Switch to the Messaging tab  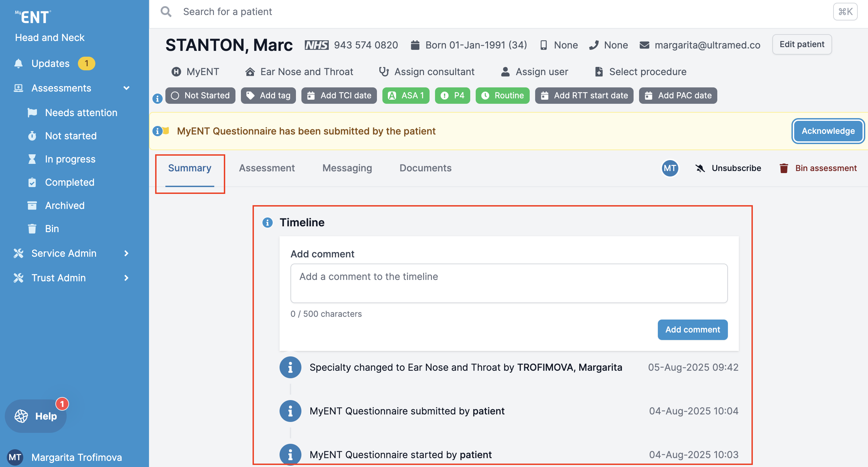click(347, 168)
